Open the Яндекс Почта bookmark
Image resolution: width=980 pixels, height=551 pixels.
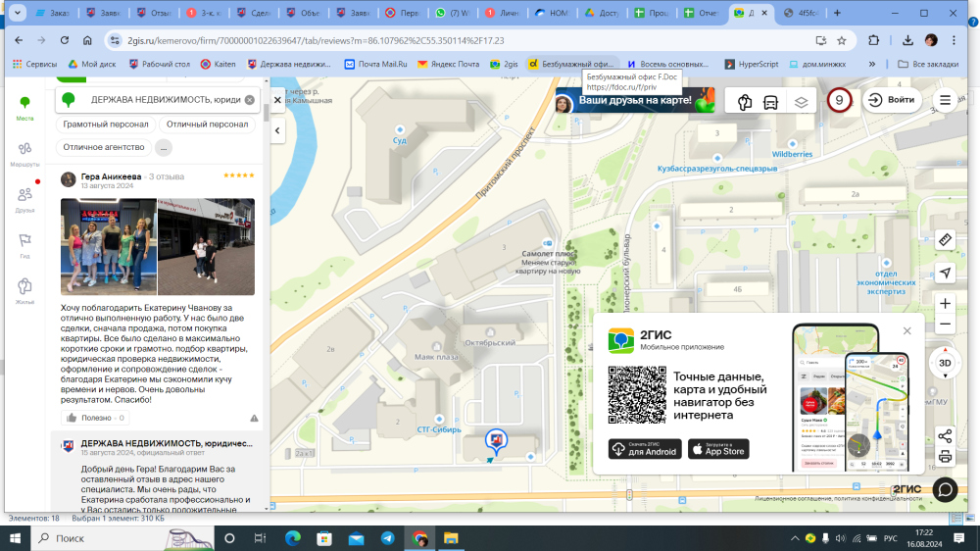pyautogui.click(x=449, y=64)
